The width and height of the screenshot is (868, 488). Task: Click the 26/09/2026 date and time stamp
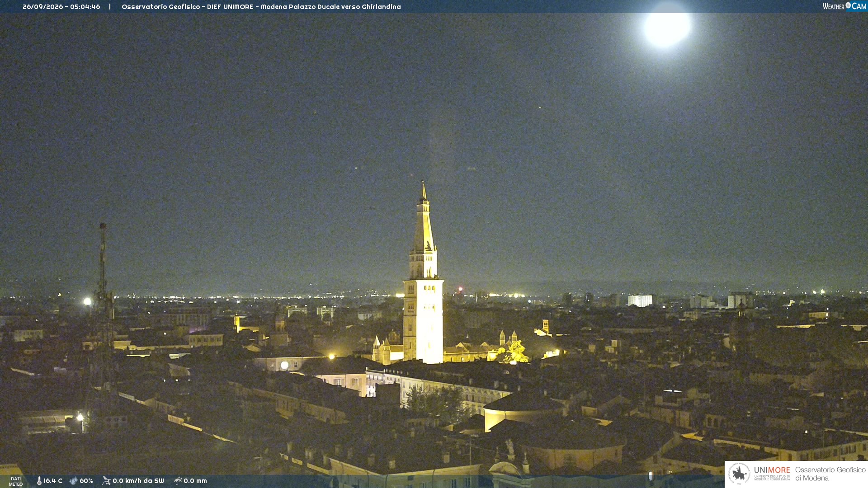click(61, 7)
